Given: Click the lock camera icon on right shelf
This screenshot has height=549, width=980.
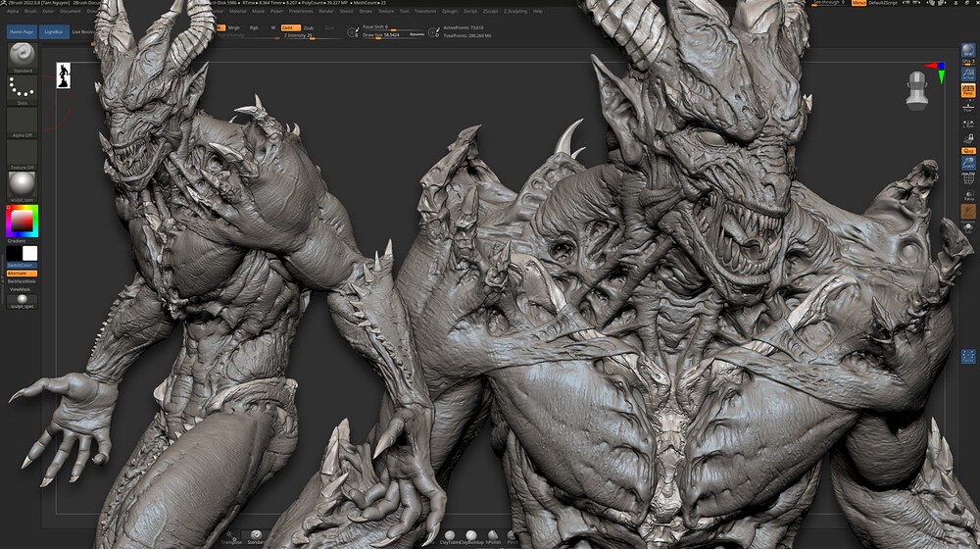Looking at the screenshot, I should (x=968, y=137).
